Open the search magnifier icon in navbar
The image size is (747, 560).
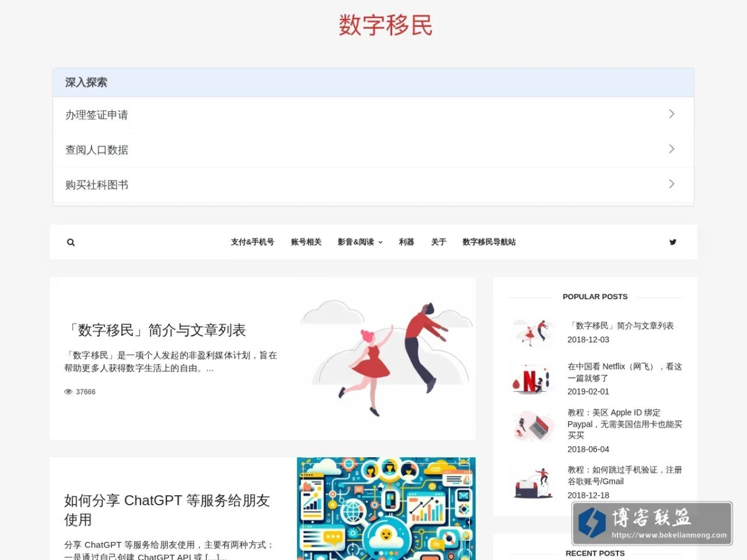71,243
